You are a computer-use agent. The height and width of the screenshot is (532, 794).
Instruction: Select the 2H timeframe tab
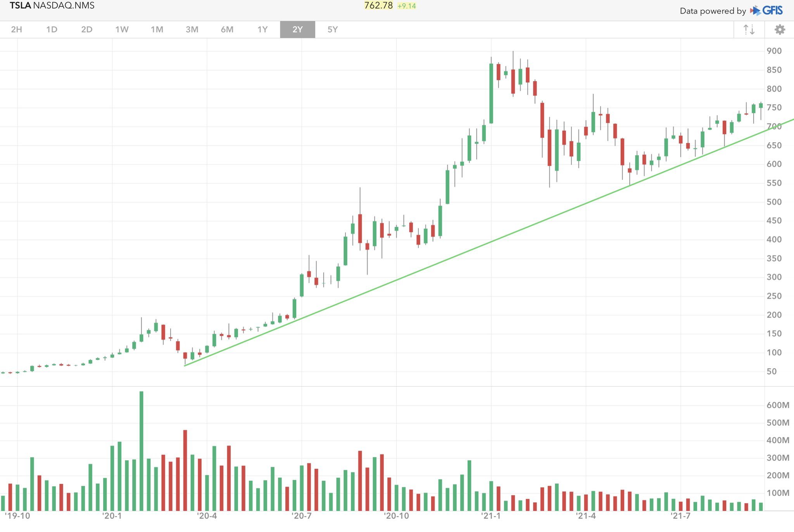coord(17,29)
